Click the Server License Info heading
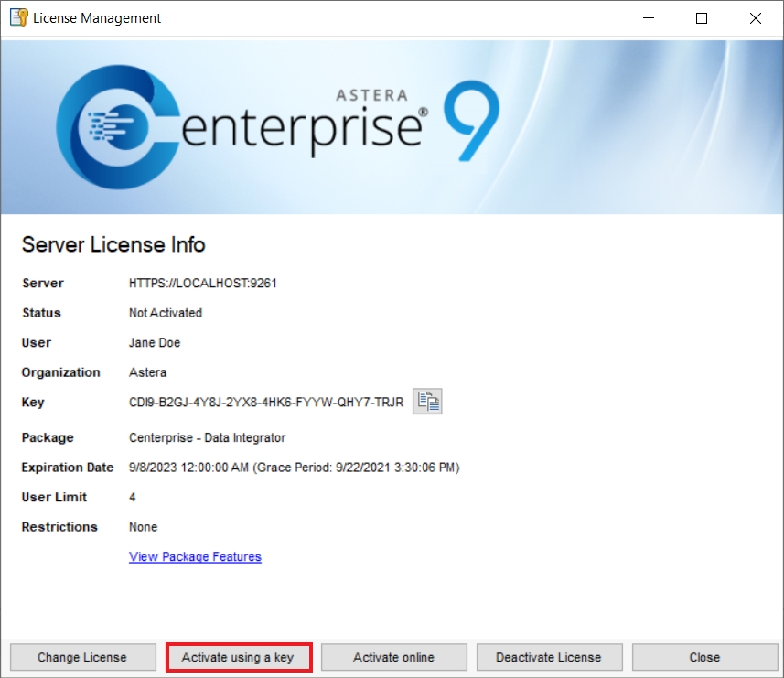The height and width of the screenshot is (678, 784). [113, 245]
